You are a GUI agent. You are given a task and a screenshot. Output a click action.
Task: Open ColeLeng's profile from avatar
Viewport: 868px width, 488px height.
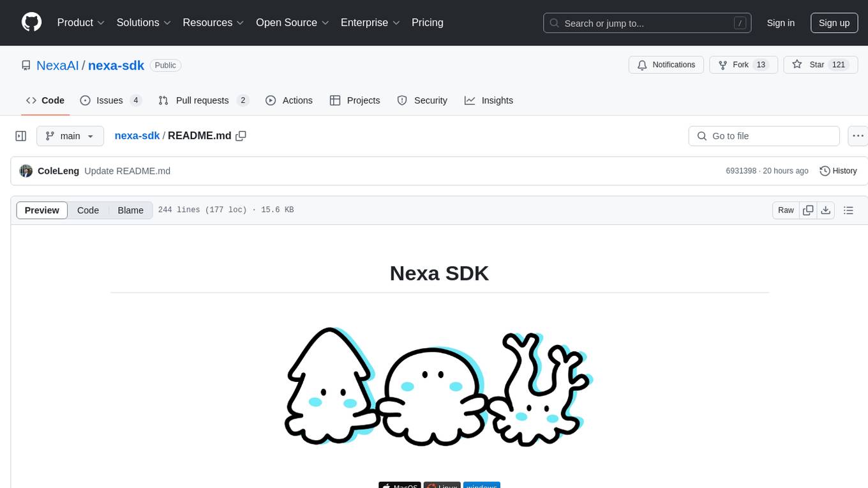(x=26, y=171)
